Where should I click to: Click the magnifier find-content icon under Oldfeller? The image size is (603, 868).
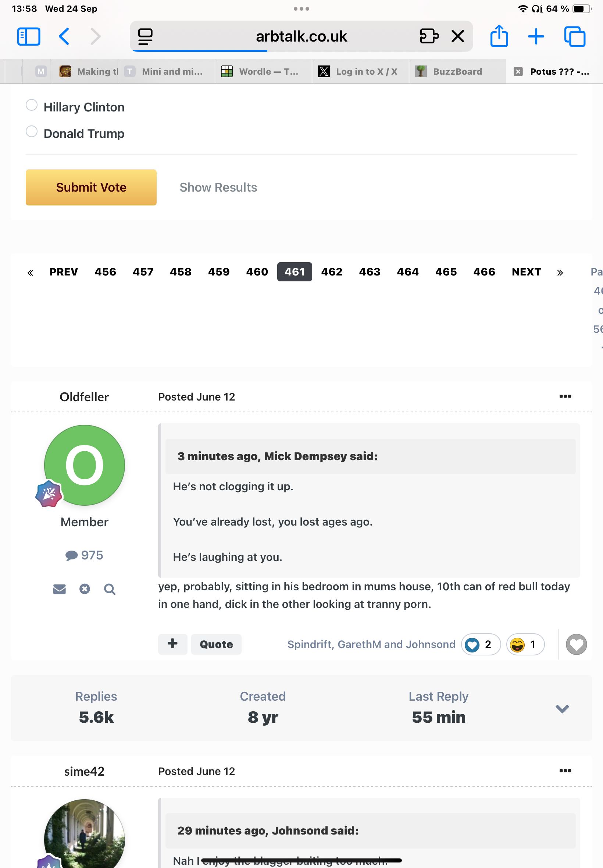click(x=110, y=589)
